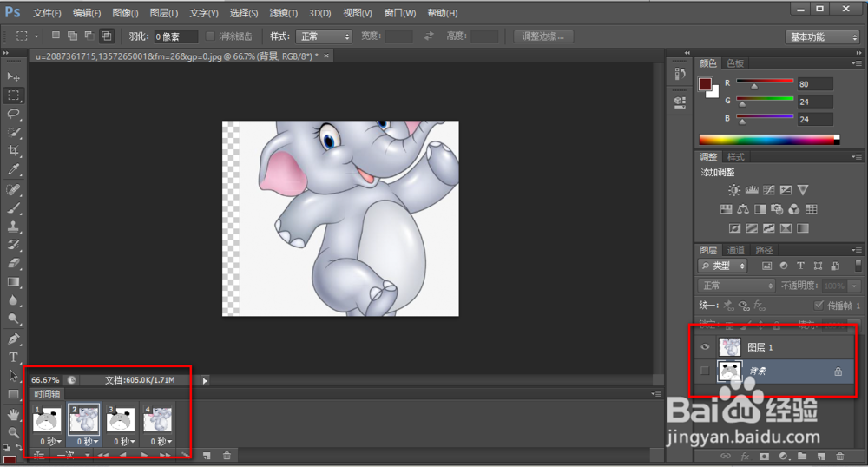Toggle the 传播帧 1 checkbox
The image size is (868, 467).
[x=819, y=305]
